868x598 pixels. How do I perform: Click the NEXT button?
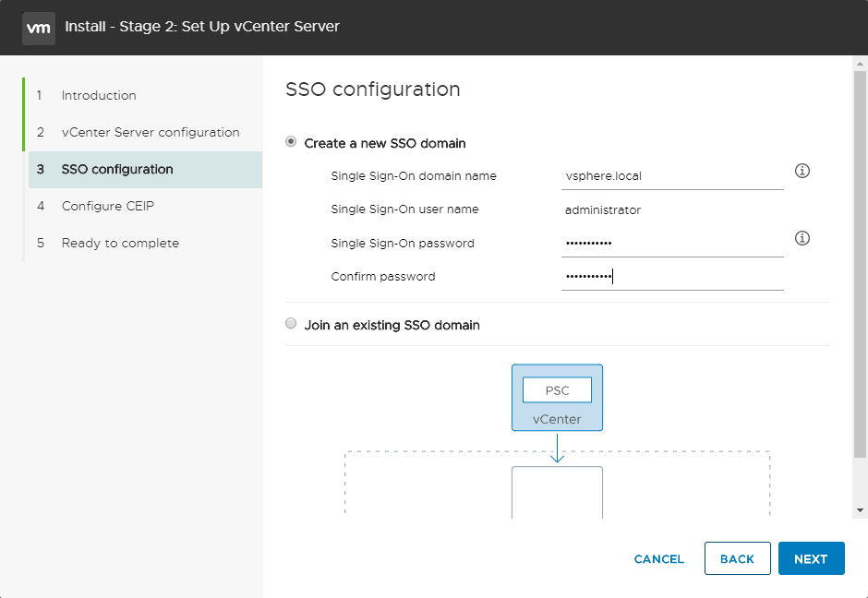(811, 558)
